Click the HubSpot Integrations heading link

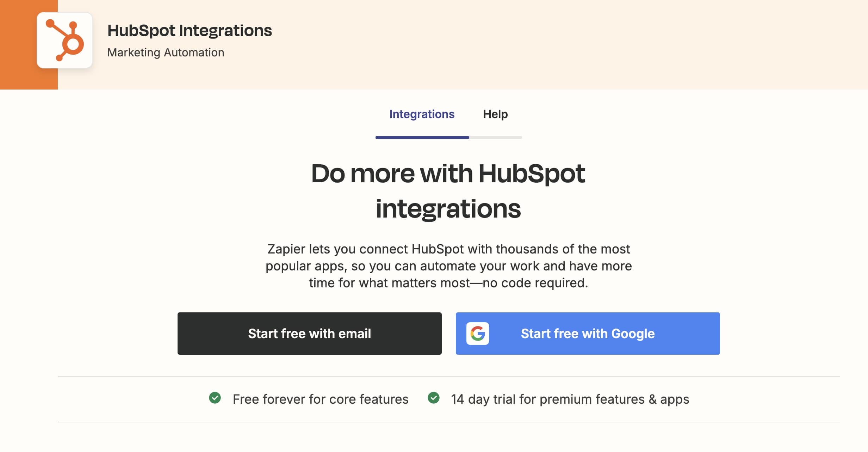pos(190,30)
